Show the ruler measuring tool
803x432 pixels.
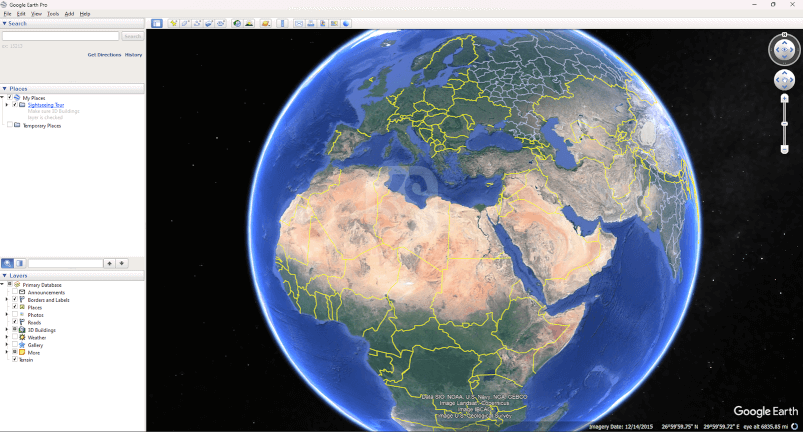coord(282,24)
